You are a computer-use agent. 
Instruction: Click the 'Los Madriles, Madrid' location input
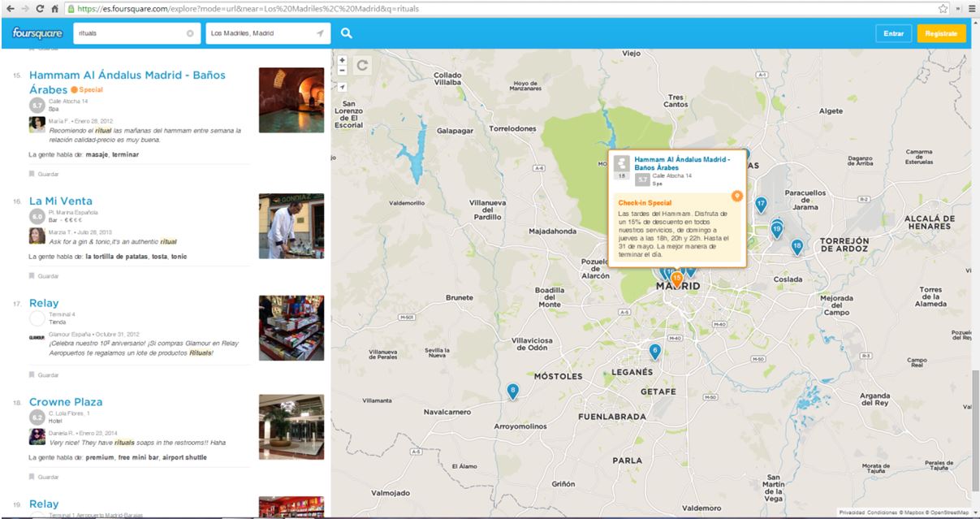[x=258, y=33]
